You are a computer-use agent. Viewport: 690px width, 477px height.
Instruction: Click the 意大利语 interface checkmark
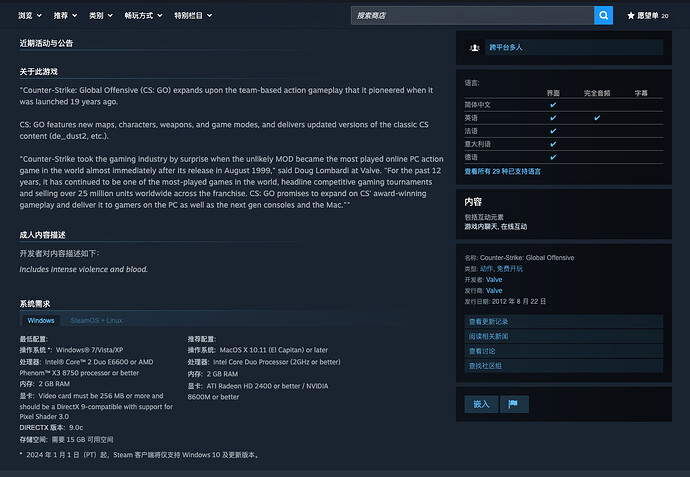pyautogui.click(x=553, y=144)
